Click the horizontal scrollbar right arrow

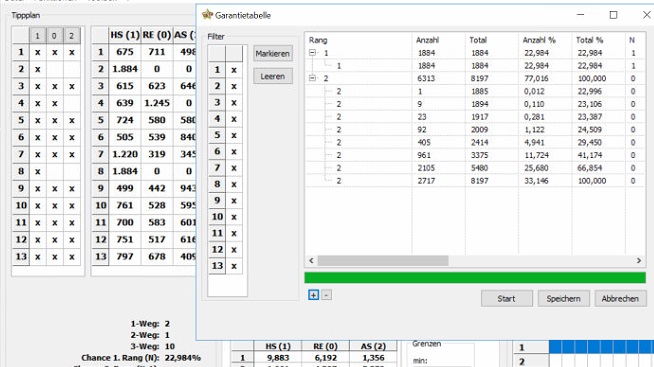(639, 261)
